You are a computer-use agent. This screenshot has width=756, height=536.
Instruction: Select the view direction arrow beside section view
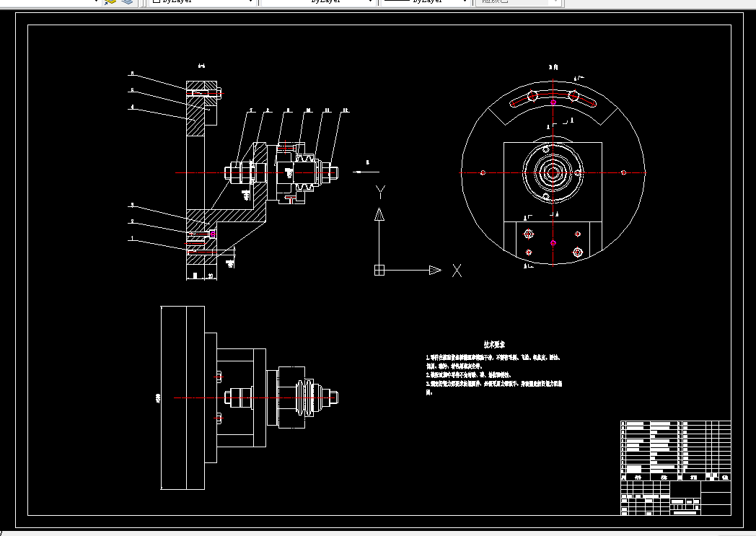point(366,172)
